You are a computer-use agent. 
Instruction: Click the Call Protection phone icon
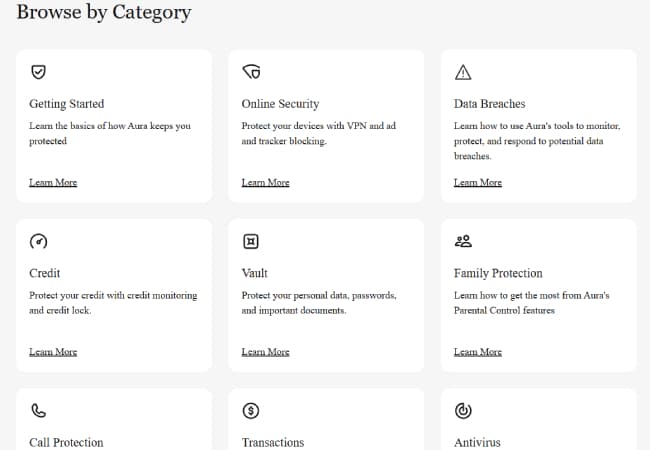(39, 411)
